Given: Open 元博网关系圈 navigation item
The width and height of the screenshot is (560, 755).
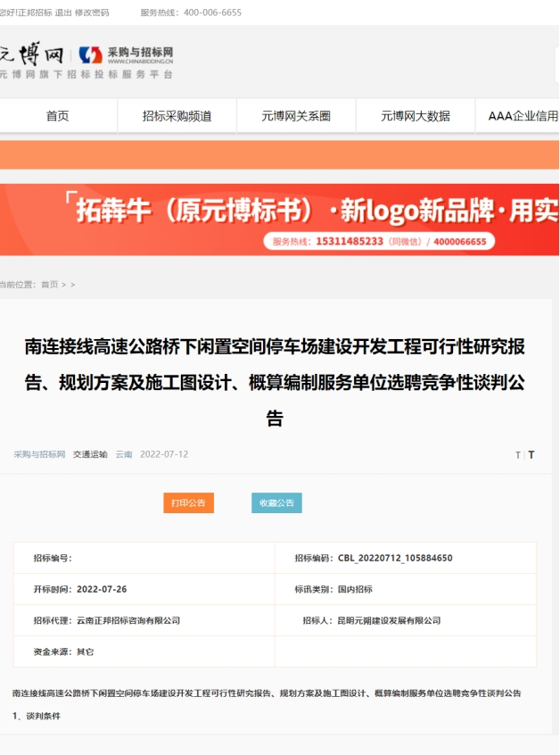Looking at the screenshot, I should (296, 116).
